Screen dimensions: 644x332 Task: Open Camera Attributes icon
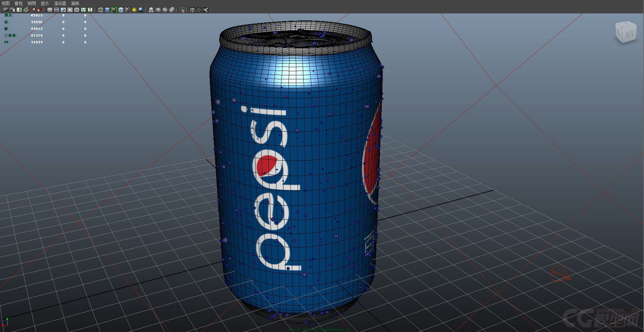(x=12, y=10)
